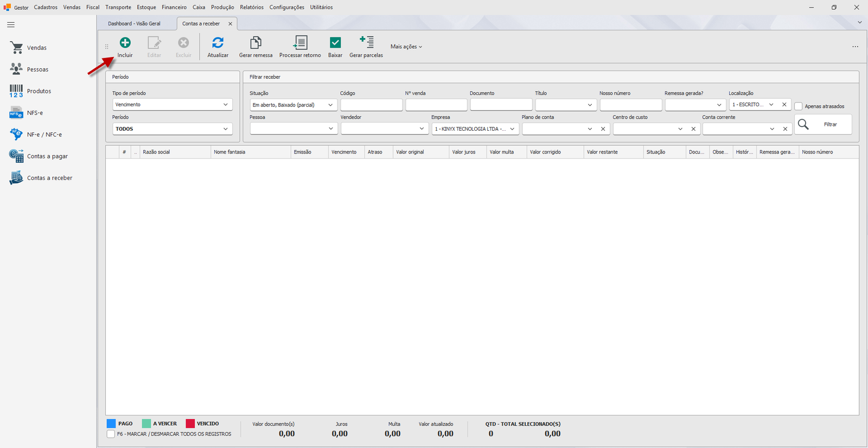
Task: Open the Financeiro menu
Action: (x=174, y=7)
